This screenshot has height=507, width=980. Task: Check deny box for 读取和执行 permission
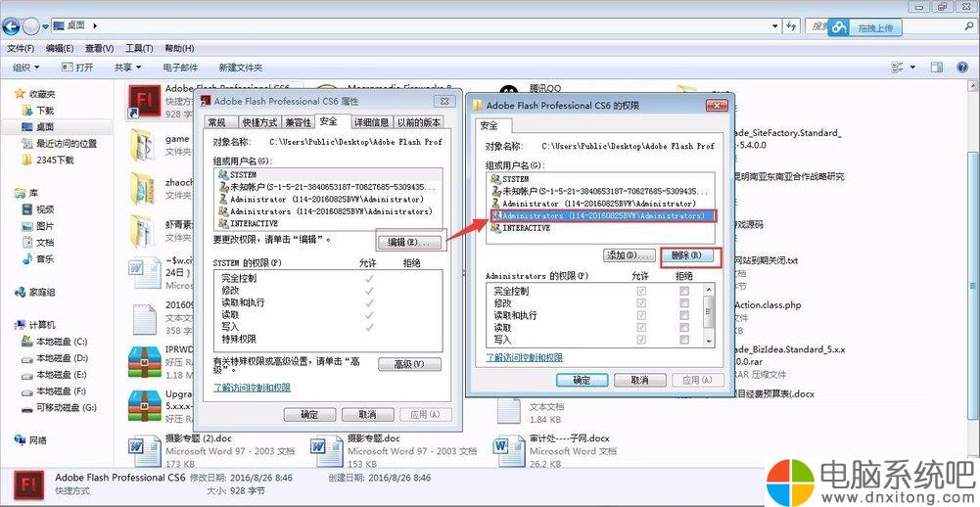[684, 315]
